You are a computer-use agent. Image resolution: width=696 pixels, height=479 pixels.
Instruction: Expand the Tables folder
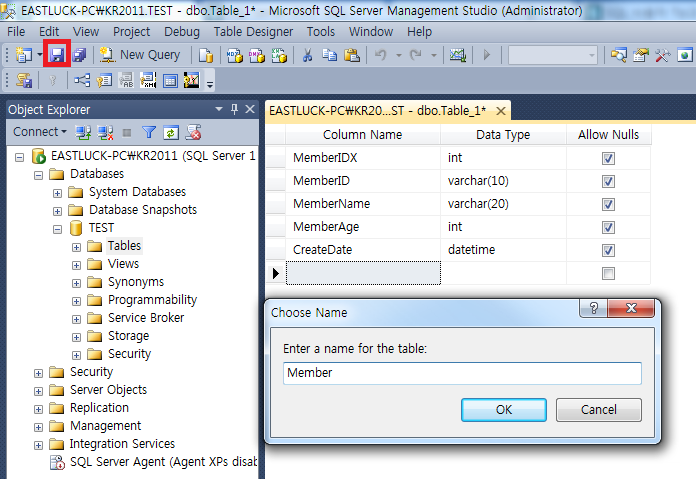tap(76, 247)
